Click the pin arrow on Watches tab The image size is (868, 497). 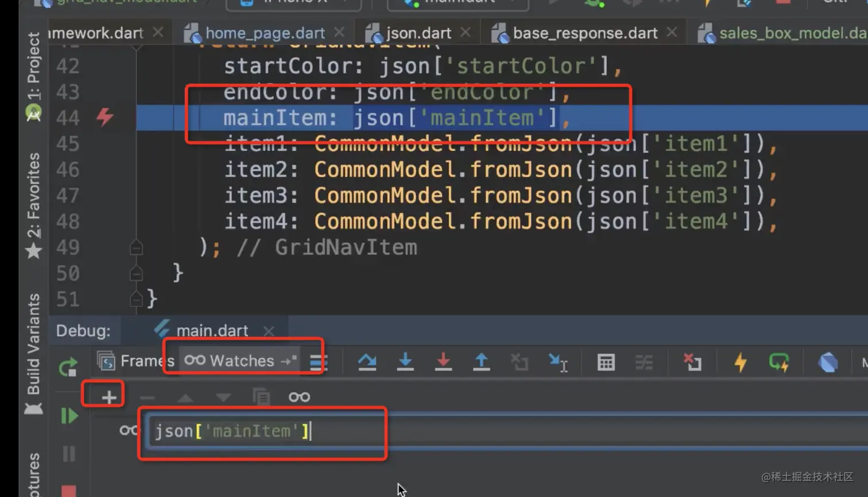pos(289,360)
